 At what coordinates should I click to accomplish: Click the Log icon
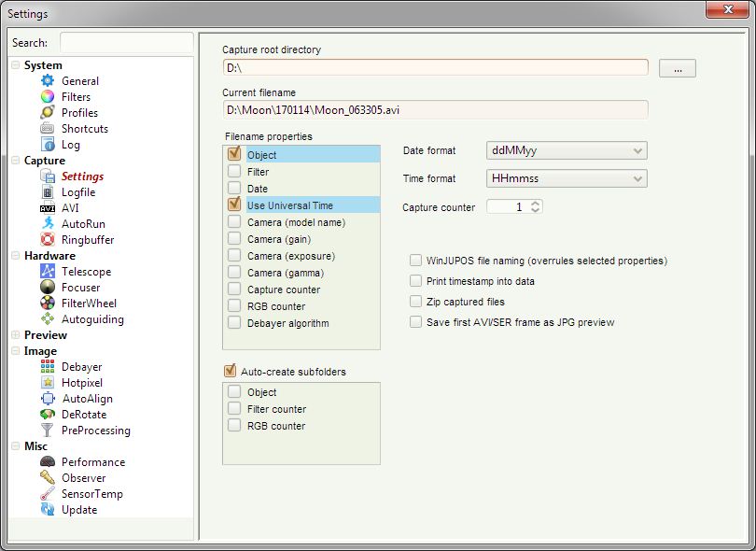coord(48,145)
